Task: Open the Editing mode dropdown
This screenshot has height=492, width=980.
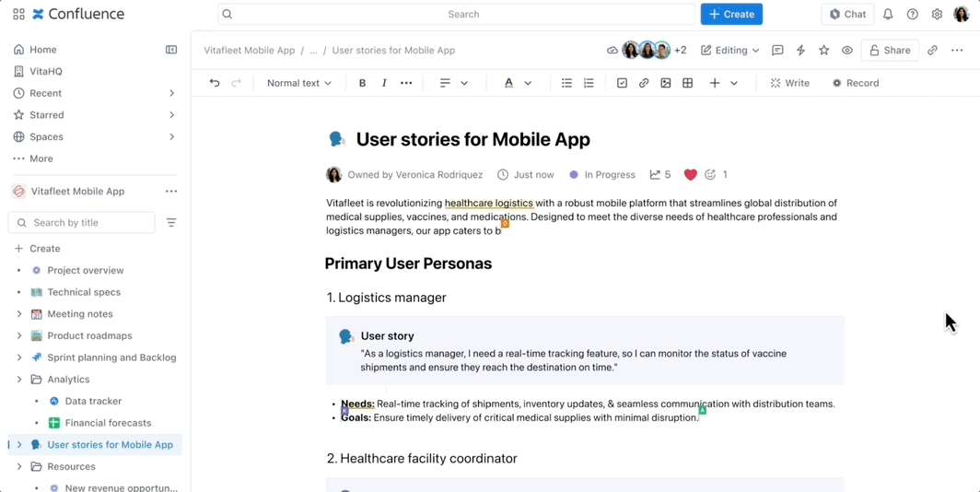Action: 730,50
